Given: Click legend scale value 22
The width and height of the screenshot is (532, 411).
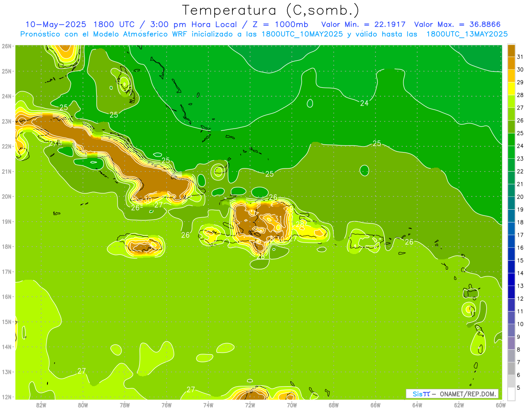Looking at the screenshot, I should click(520, 171).
